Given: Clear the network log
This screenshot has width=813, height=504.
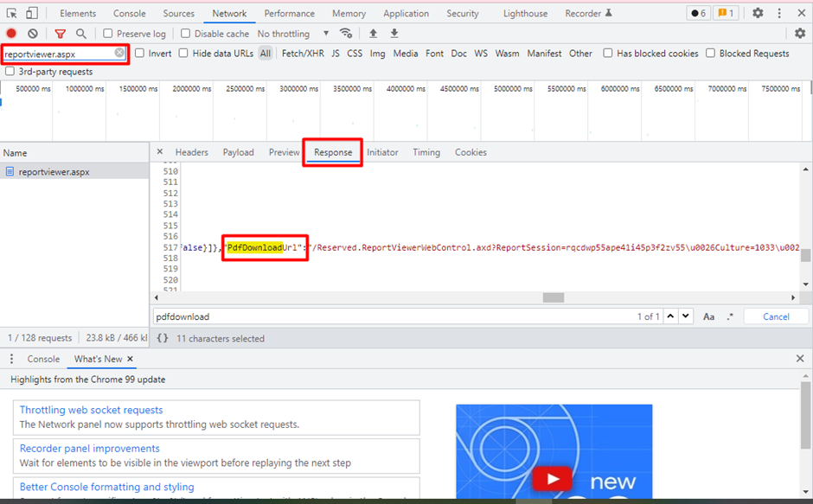Looking at the screenshot, I should coord(33,34).
